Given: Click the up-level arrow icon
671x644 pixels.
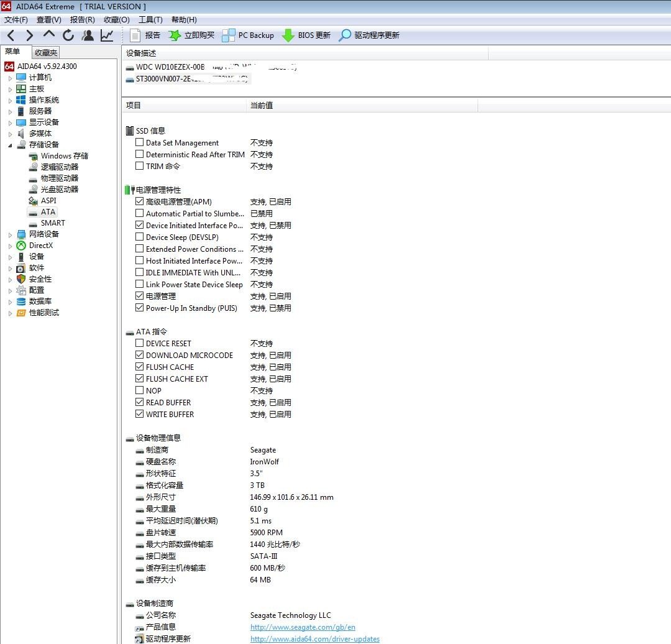Looking at the screenshot, I should point(49,34).
